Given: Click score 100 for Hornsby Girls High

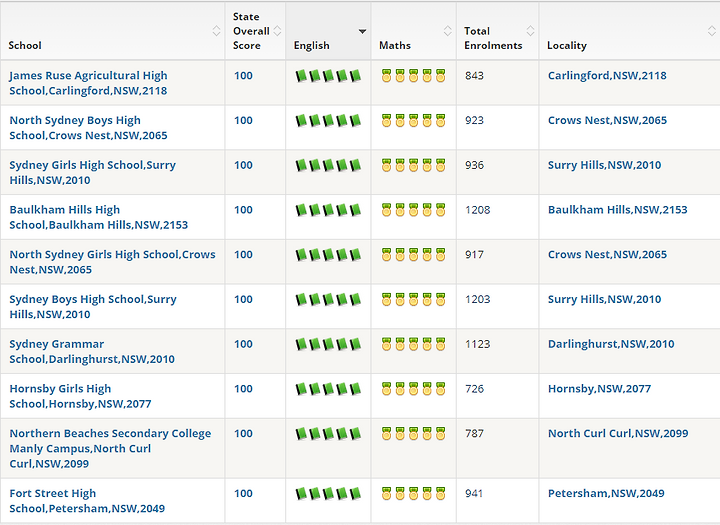Looking at the screenshot, I should [x=243, y=389].
